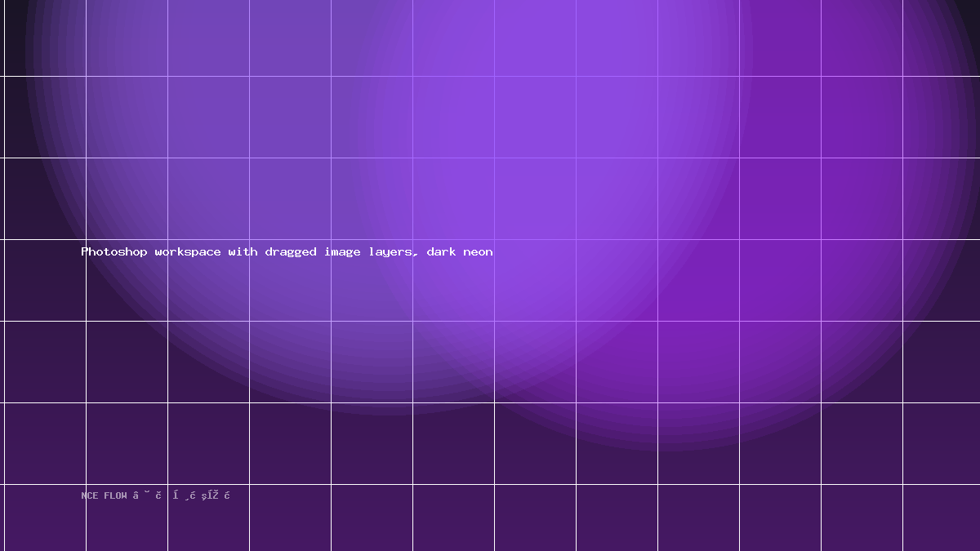Screen dimensions: 980x551
Task: Click the word "dragged" in the caption
Action: click(x=291, y=251)
